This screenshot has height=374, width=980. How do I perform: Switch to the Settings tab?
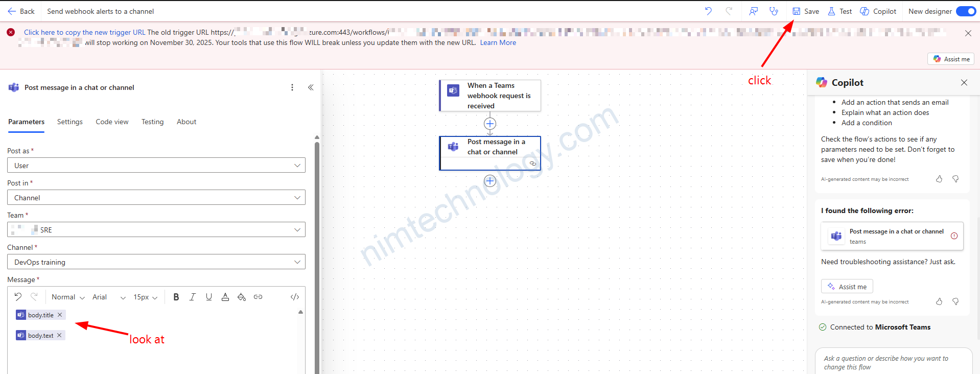[70, 122]
